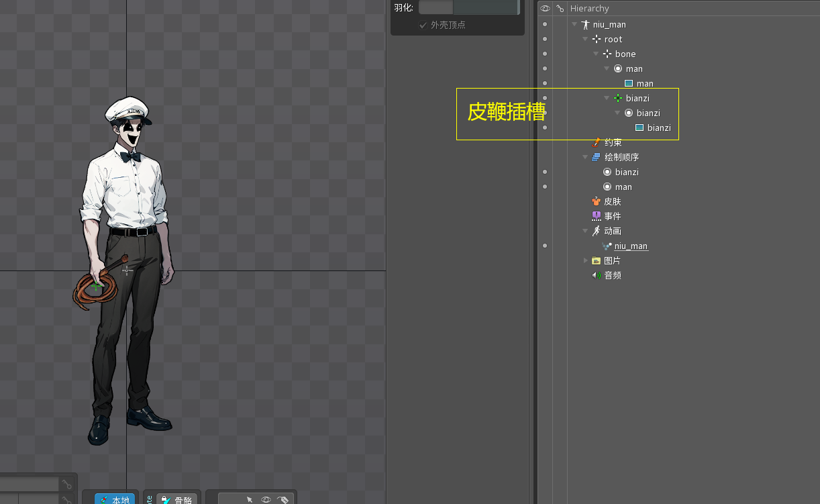The image size is (820, 504).
Task: Click the 音频 audio speaker icon
Action: [x=596, y=275]
